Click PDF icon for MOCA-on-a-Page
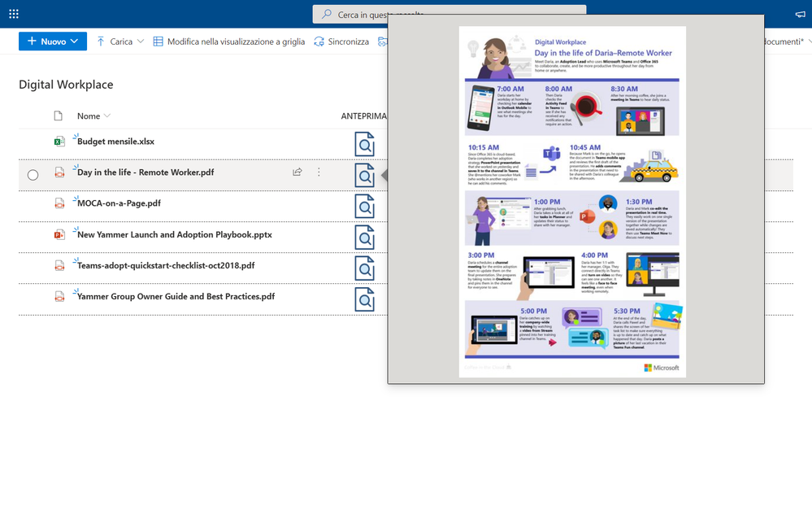This screenshot has height=506, width=812. pyautogui.click(x=59, y=203)
